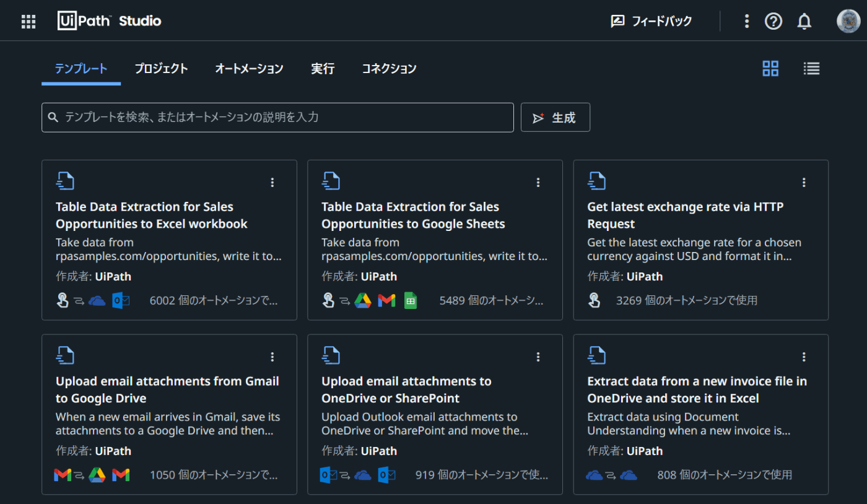Open options menu for OneDrive or SharePoint template
This screenshot has height=504, width=867.
coord(538,357)
